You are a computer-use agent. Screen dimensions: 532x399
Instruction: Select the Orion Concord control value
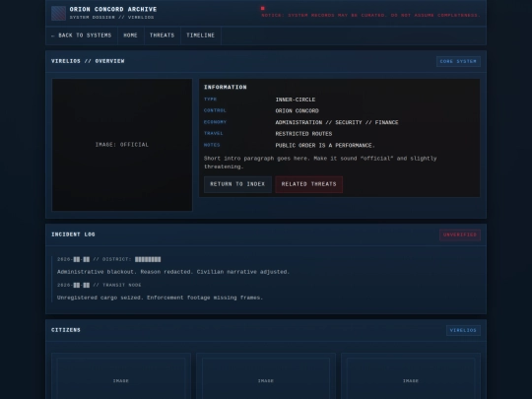tap(297, 111)
